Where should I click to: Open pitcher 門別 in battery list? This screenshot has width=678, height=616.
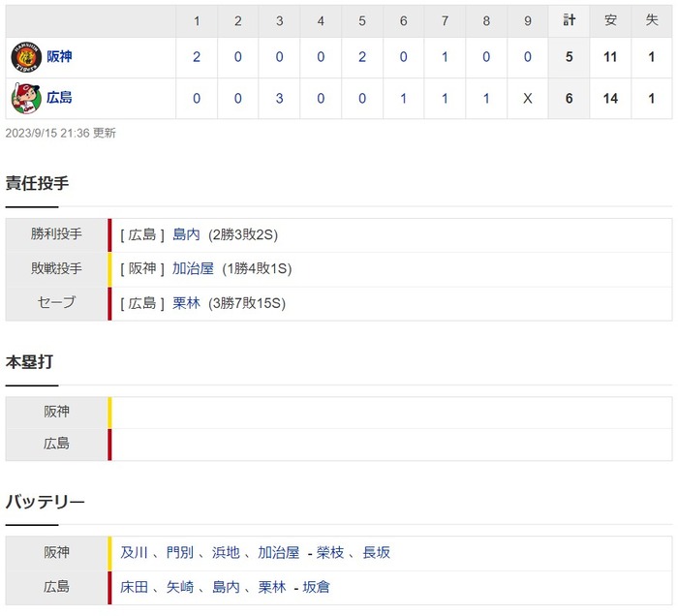pos(180,553)
